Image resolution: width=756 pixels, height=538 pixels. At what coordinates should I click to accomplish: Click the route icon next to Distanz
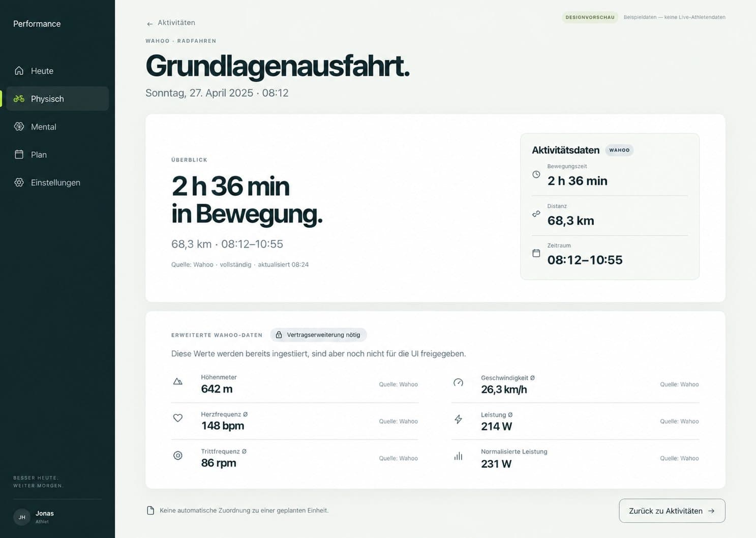coord(536,214)
